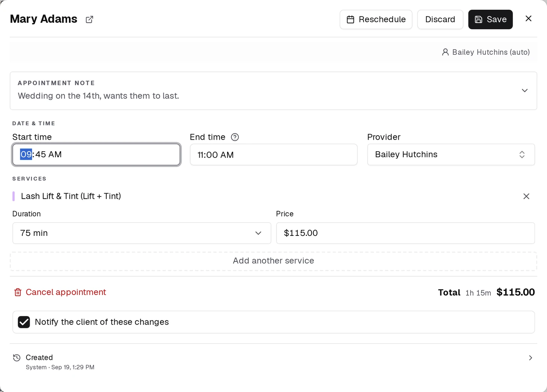Expand the Appointment Note section
Viewport: 547px width, 392px height.
(525, 91)
